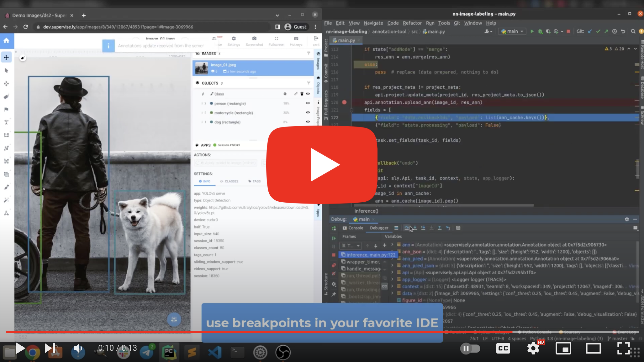The height and width of the screenshot is (362, 644).
Task: Enter fullscreen video mode
Action: 623,348
